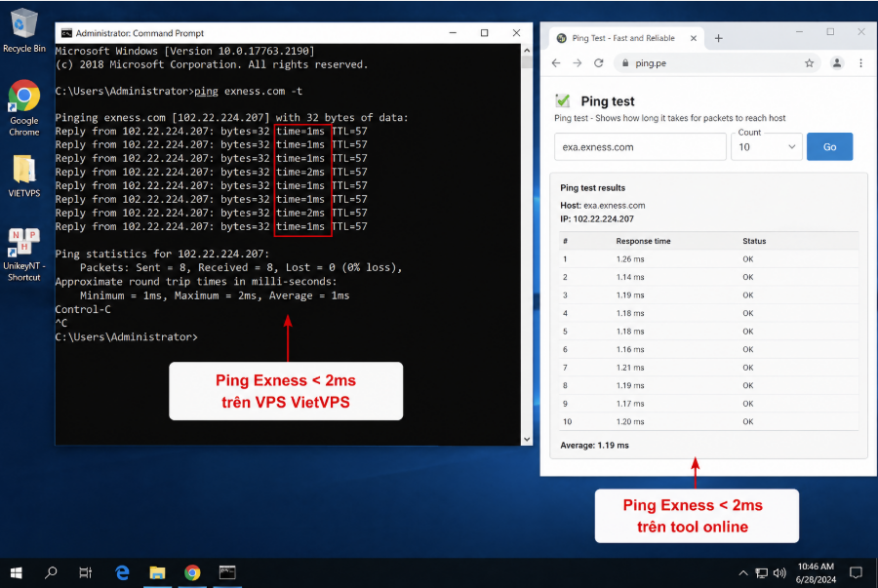
Task: Click the blue Go button
Action: pos(829,147)
